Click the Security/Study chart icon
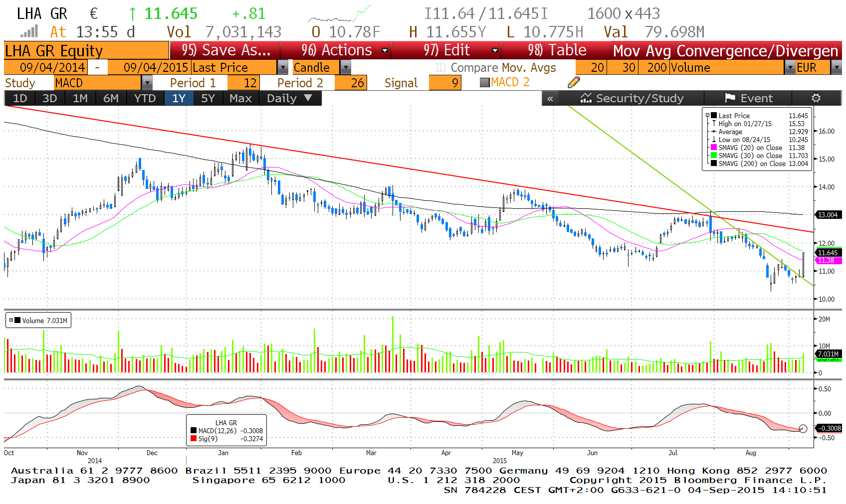The height and width of the screenshot is (504, 846). click(x=586, y=98)
